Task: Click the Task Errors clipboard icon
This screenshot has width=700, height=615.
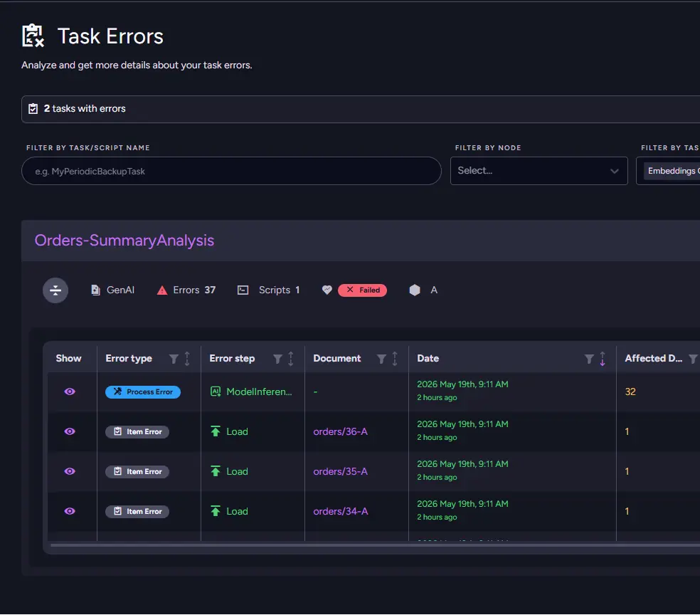Action: tap(33, 36)
